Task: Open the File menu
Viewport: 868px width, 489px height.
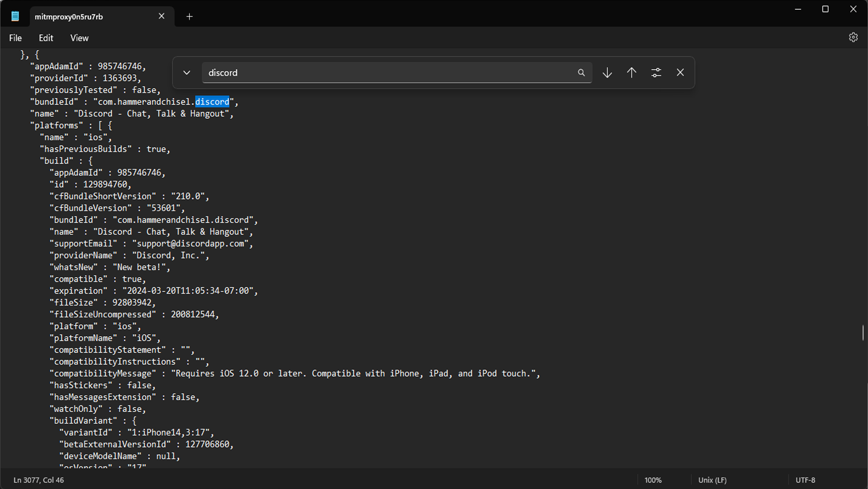Action: coord(15,38)
